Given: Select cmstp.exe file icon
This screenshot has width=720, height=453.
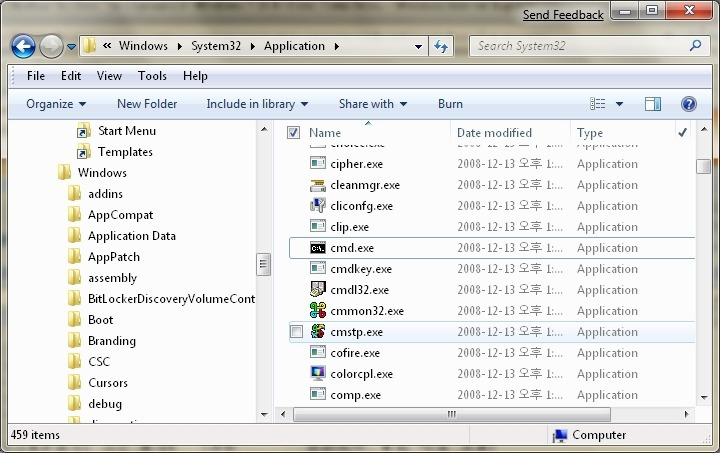Looking at the screenshot, I should pos(318,331).
